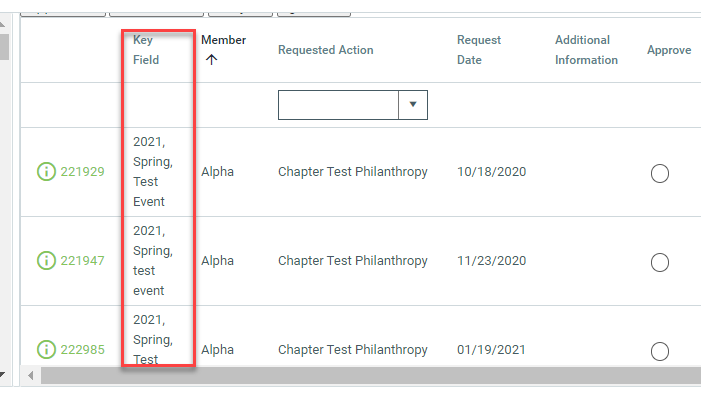
Task: Click Requested Action filter text box
Action: (338, 105)
